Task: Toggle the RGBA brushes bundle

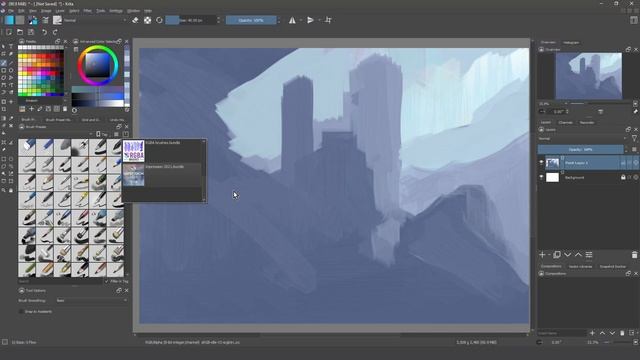Action: pyautogui.click(x=162, y=151)
